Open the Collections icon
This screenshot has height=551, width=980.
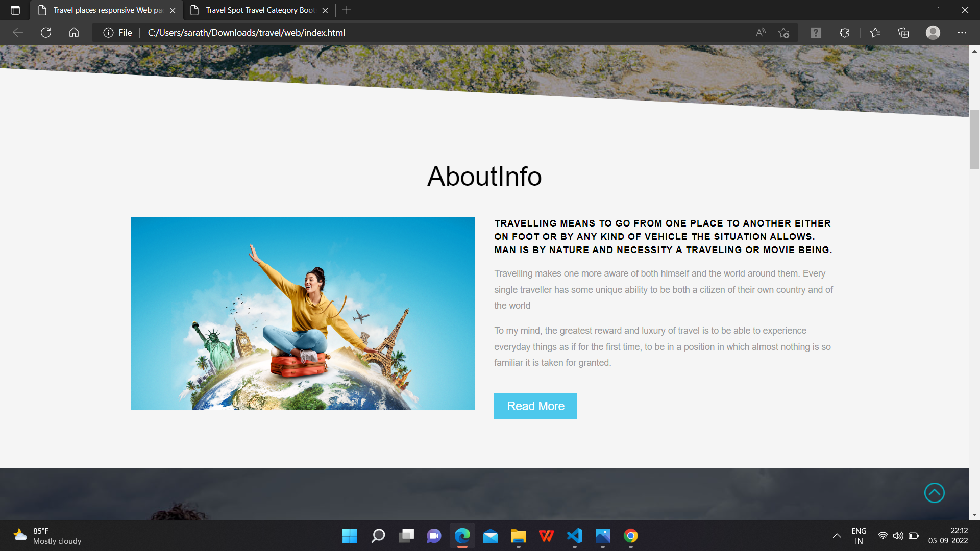click(903, 33)
